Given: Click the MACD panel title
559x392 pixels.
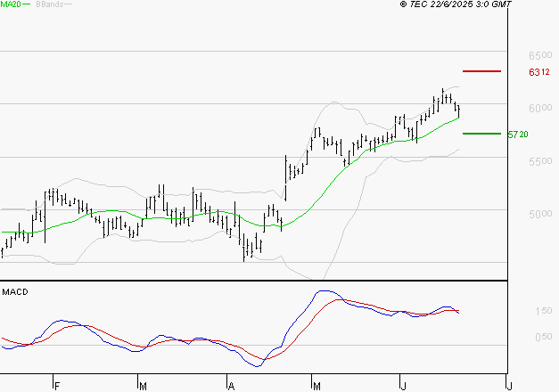Looking at the screenshot, I should coord(13,292).
